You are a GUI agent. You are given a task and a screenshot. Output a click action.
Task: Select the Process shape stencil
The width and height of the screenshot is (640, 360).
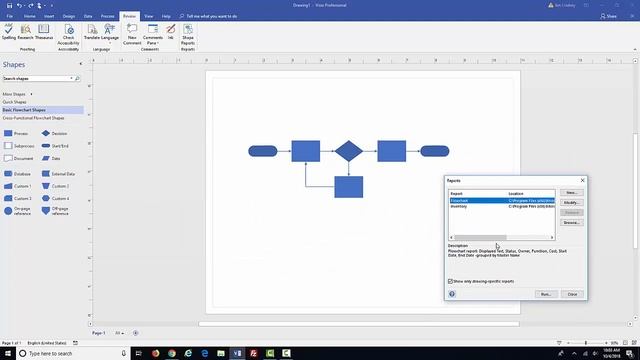[x=16, y=133]
